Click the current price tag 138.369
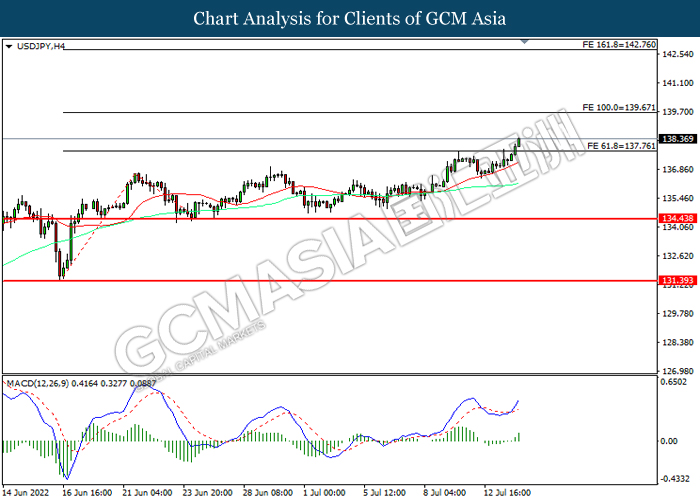Image resolution: width=700 pixels, height=500 pixels. click(x=677, y=139)
